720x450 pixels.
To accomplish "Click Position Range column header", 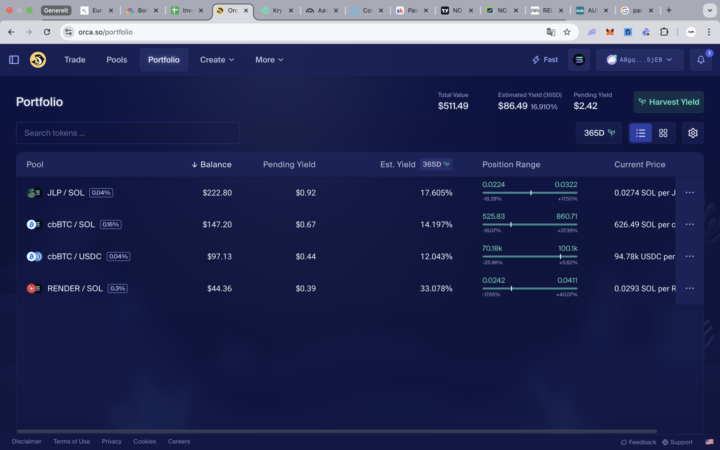I will tap(511, 164).
